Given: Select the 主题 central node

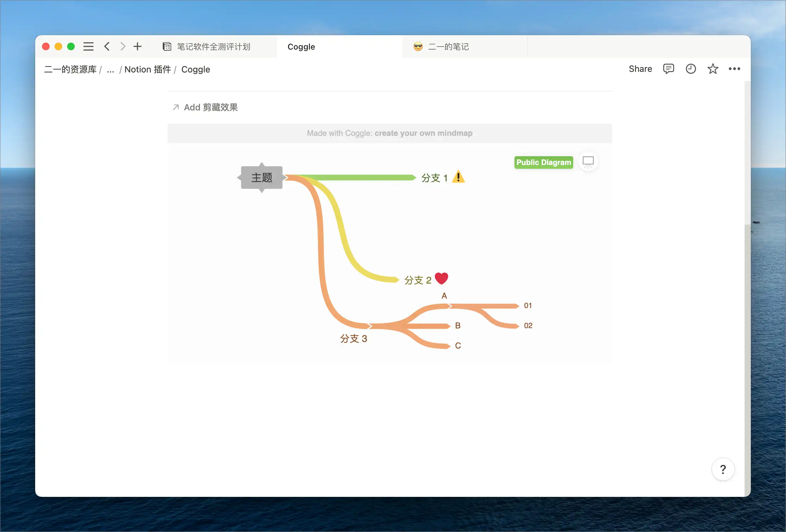Looking at the screenshot, I should (x=261, y=178).
